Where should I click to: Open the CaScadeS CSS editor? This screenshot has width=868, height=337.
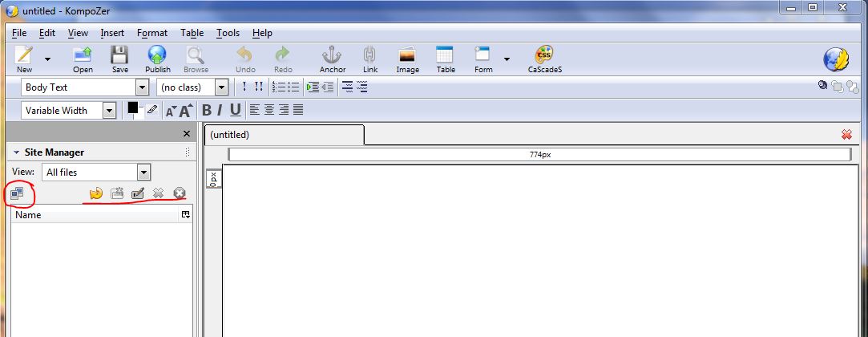pos(545,59)
